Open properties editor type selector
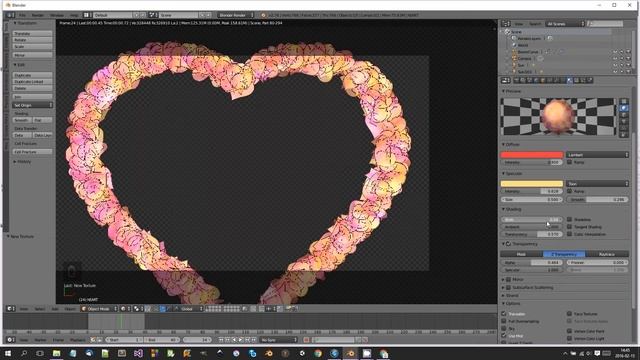 [506, 80]
